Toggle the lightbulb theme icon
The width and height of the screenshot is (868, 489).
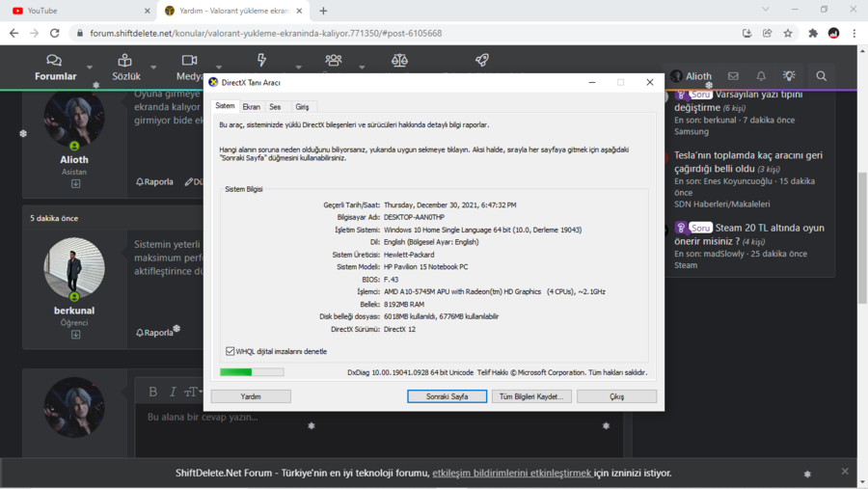click(x=789, y=75)
